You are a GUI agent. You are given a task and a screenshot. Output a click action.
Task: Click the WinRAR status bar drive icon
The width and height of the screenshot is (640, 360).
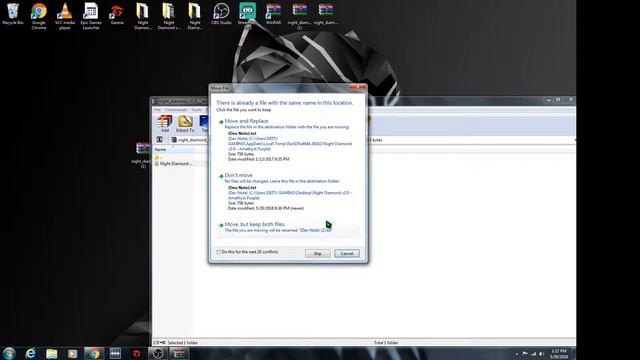coord(156,342)
